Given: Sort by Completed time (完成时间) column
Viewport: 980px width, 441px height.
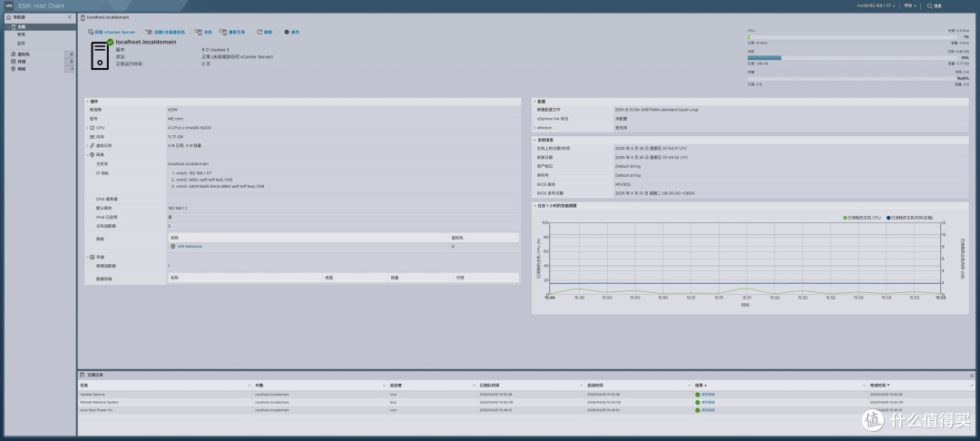Looking at the screenshot, I should (x=878, y=386).
